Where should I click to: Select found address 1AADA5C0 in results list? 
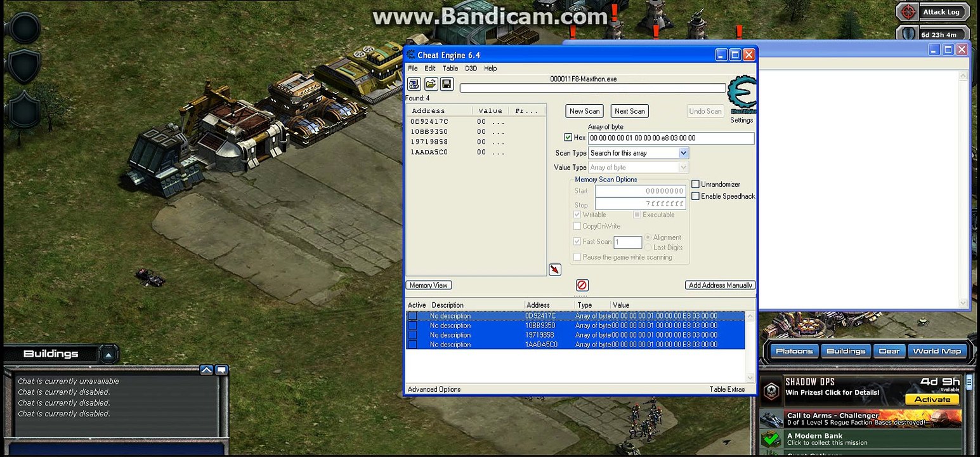[476, 152]
